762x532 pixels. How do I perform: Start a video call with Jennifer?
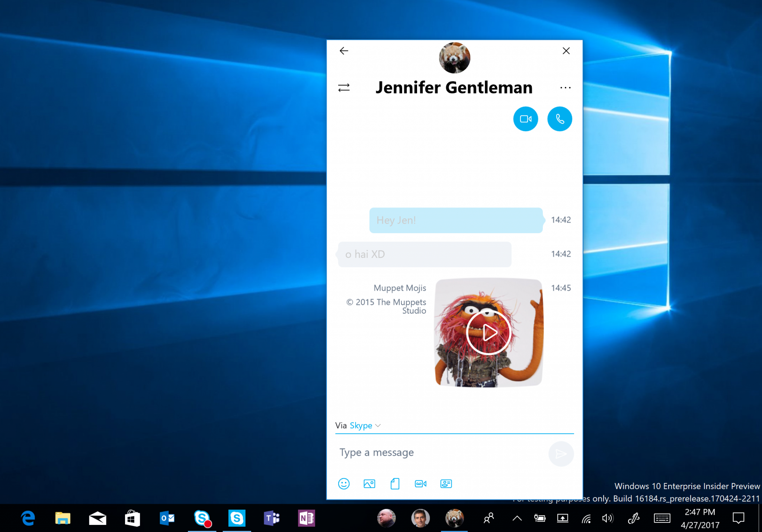tap(525, 119)
